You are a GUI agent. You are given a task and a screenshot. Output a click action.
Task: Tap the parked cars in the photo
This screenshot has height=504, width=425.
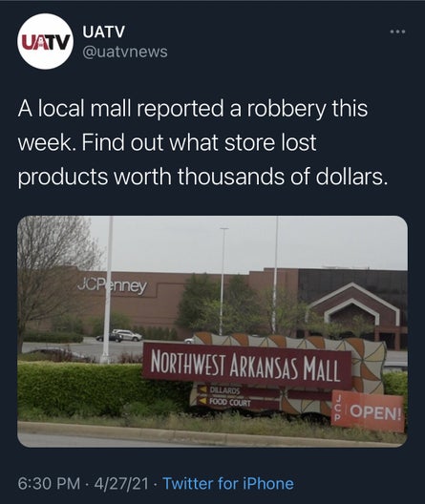point(119,336)
